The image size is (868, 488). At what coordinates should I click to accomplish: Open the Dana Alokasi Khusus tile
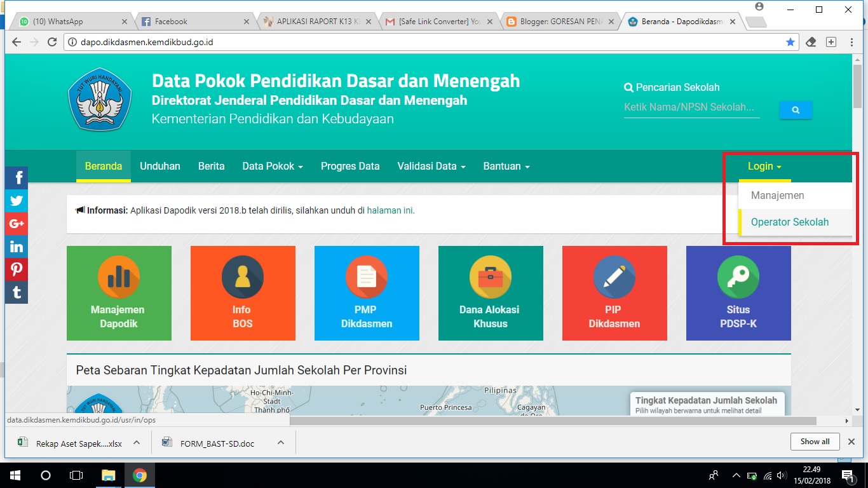(491, 293)
